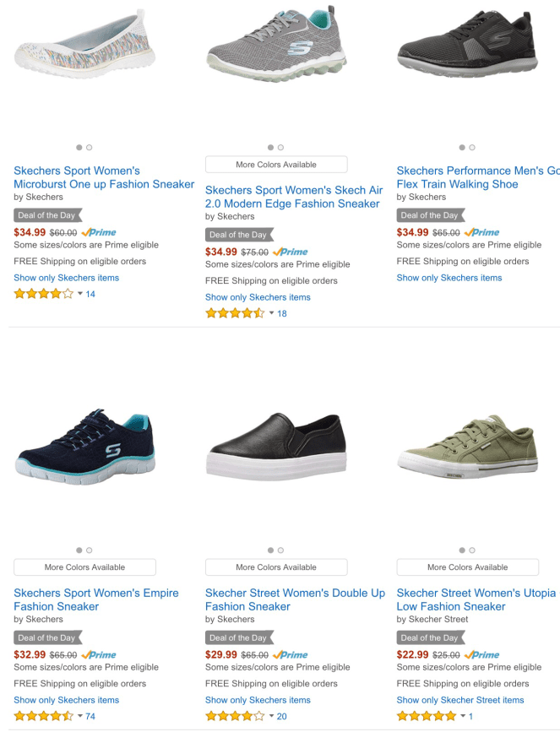Image resolution: width=560 pixels, height=732 pixels.
Task: Click Prime logo on Double Up Sneaker
Action: [x=291, y=654]
